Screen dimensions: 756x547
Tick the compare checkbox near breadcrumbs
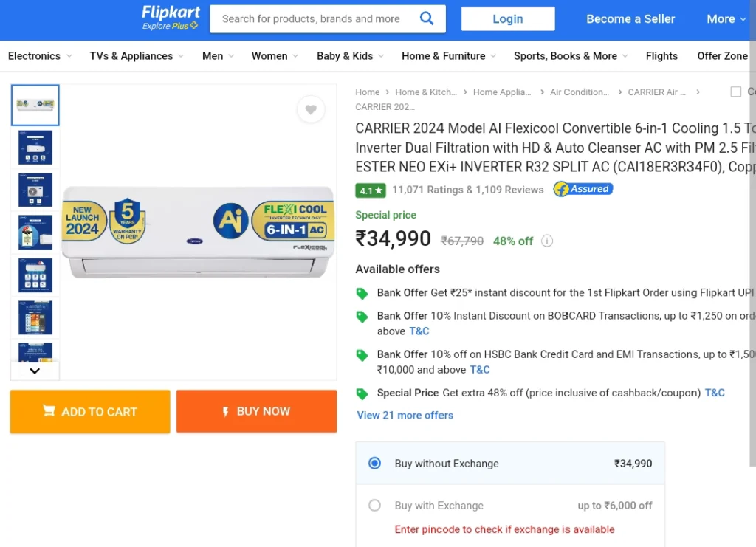[736, 92]
